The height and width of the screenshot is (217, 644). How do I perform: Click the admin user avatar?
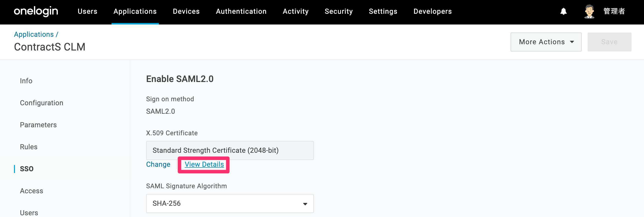pos(589,11)
